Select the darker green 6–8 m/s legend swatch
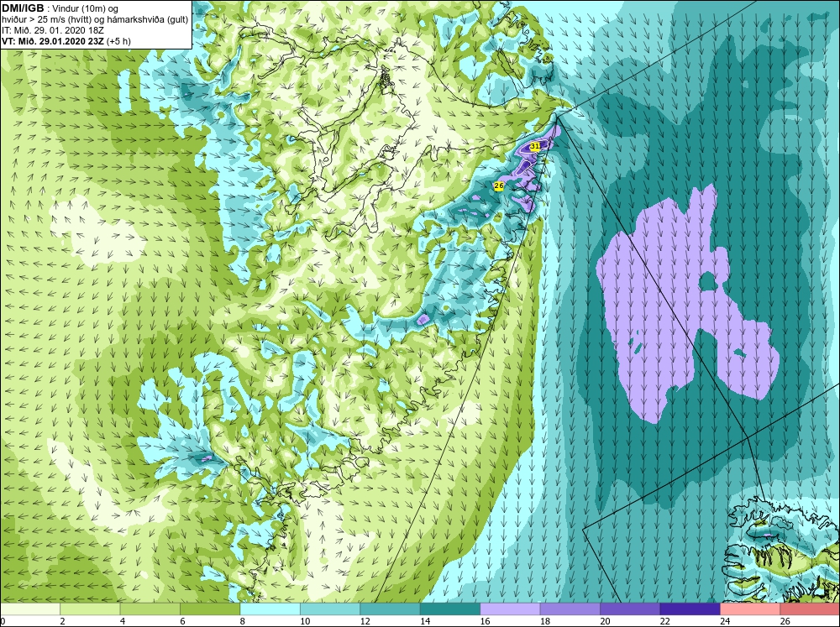Viewport: 840px width, 627px height. 210,609
